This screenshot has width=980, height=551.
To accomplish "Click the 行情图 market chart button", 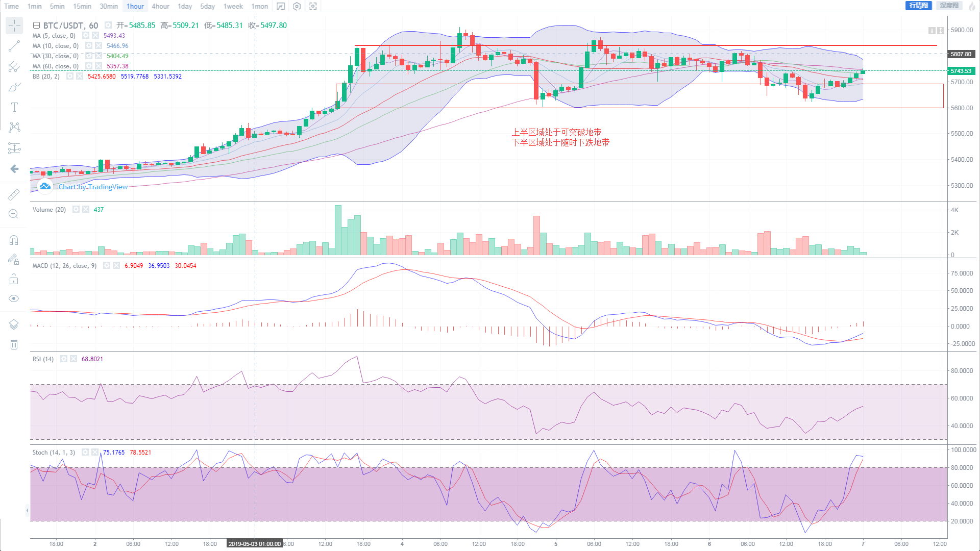I will [919, 6].
